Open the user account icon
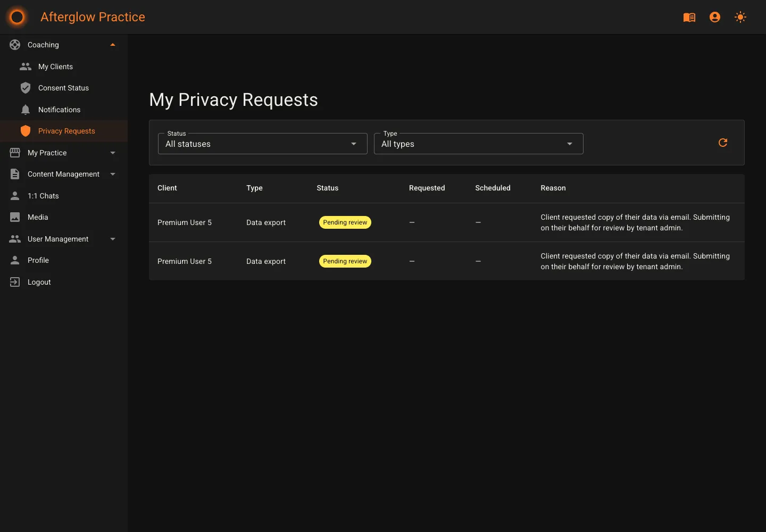The height and width of the screenshot is (532, 766). click(x=715, y=17)
